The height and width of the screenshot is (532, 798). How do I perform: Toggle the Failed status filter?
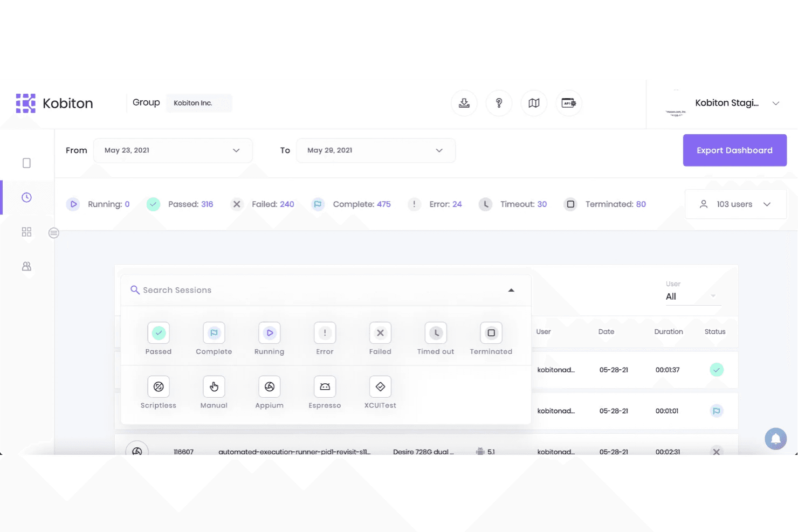click(x=380, y=333)
